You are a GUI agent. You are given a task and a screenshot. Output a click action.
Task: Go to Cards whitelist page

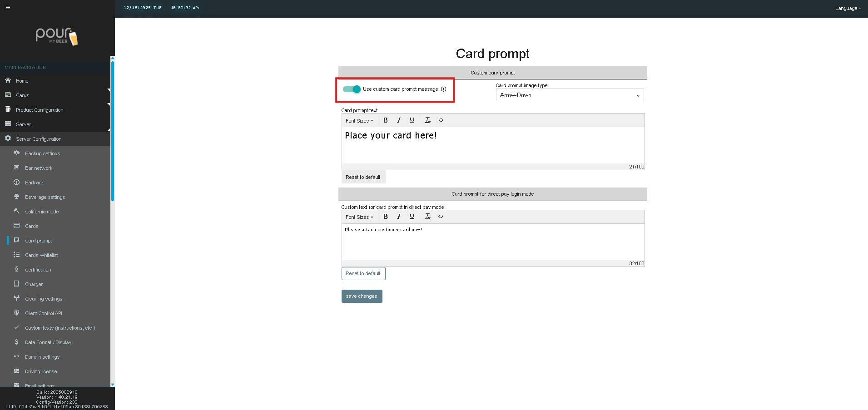click(41, 255)
